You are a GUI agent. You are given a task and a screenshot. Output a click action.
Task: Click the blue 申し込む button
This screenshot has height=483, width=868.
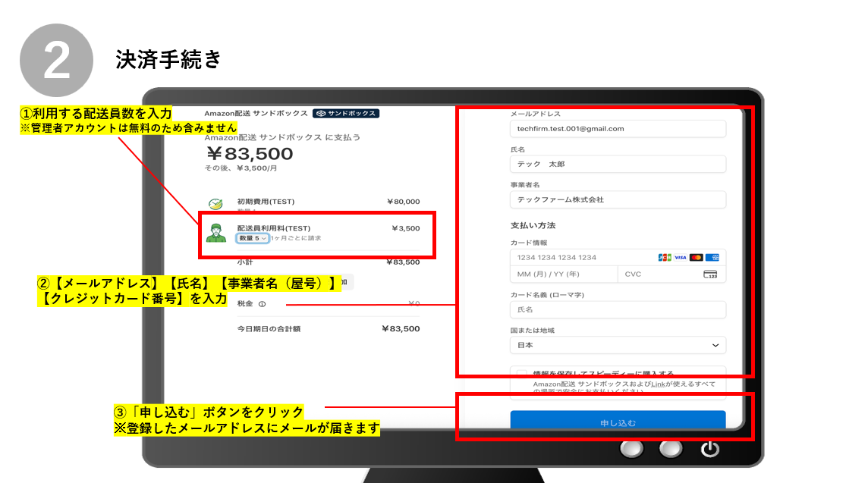tap(618, 422)
